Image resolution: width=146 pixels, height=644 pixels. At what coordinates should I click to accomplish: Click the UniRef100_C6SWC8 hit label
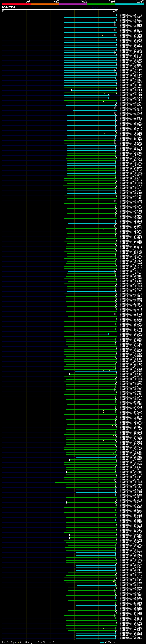click(131, 17)
